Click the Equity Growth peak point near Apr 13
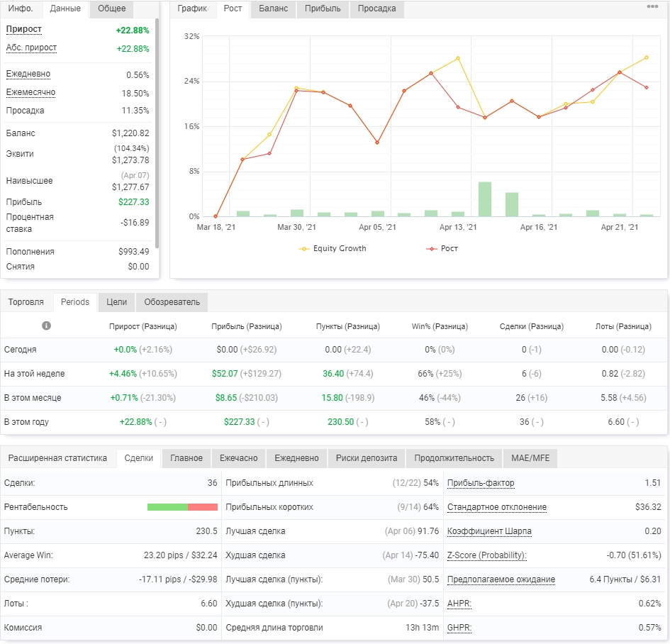 coord(457,58)
